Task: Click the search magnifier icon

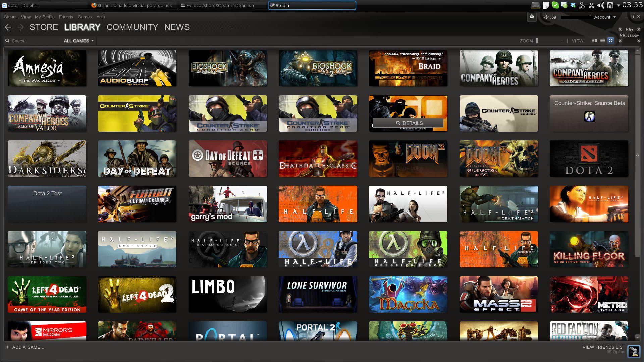Action: click(7, 41)
